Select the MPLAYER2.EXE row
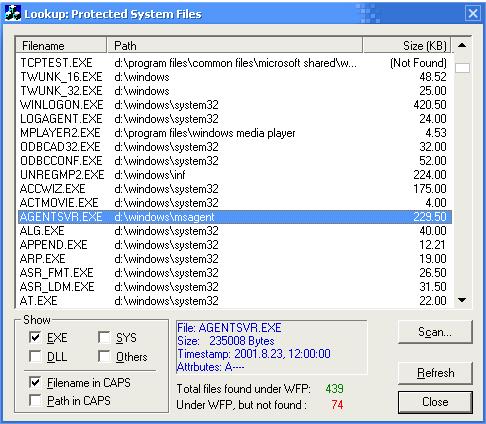Viewport: 486px width, 424px height. click(x=235, y=133)
